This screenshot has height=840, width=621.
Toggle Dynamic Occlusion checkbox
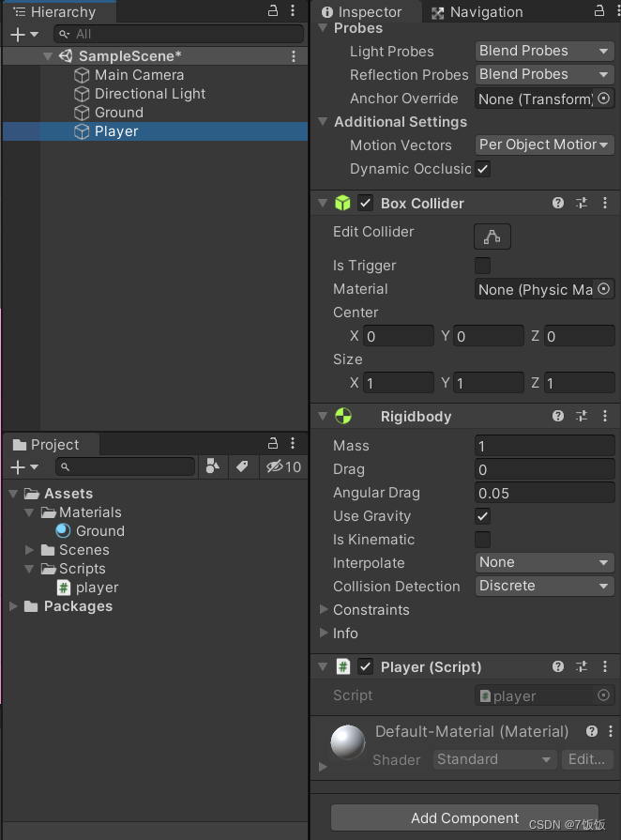[x=482, y=169]
